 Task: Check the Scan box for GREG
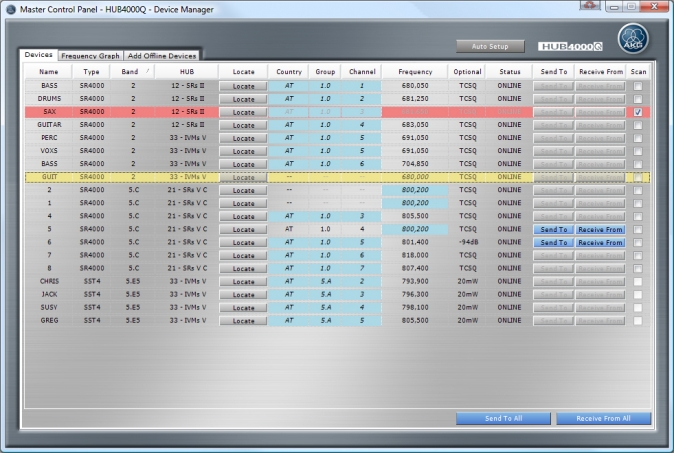click(x=638, y=321)
